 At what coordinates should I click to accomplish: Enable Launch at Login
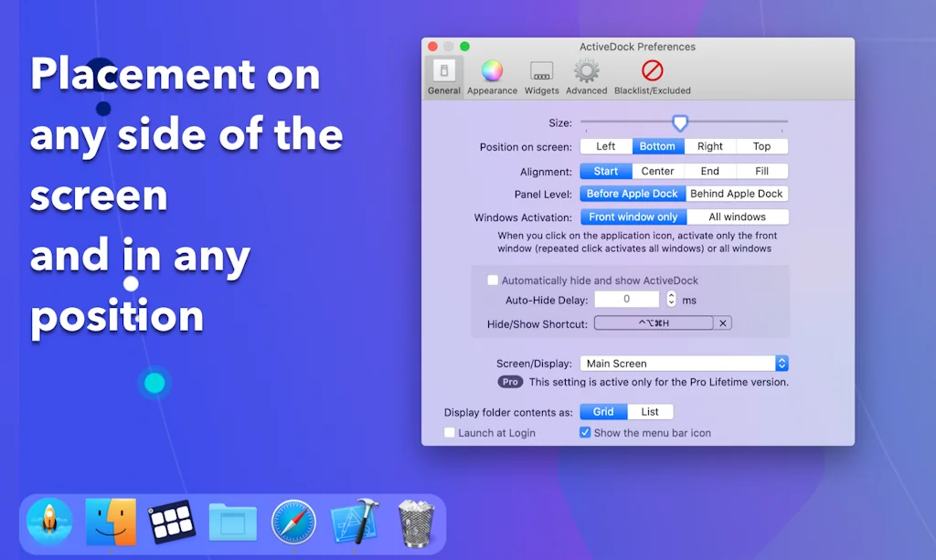(449, 433)
